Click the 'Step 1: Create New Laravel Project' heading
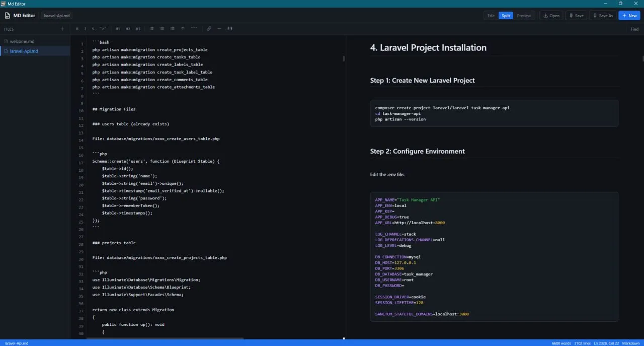 422,80
